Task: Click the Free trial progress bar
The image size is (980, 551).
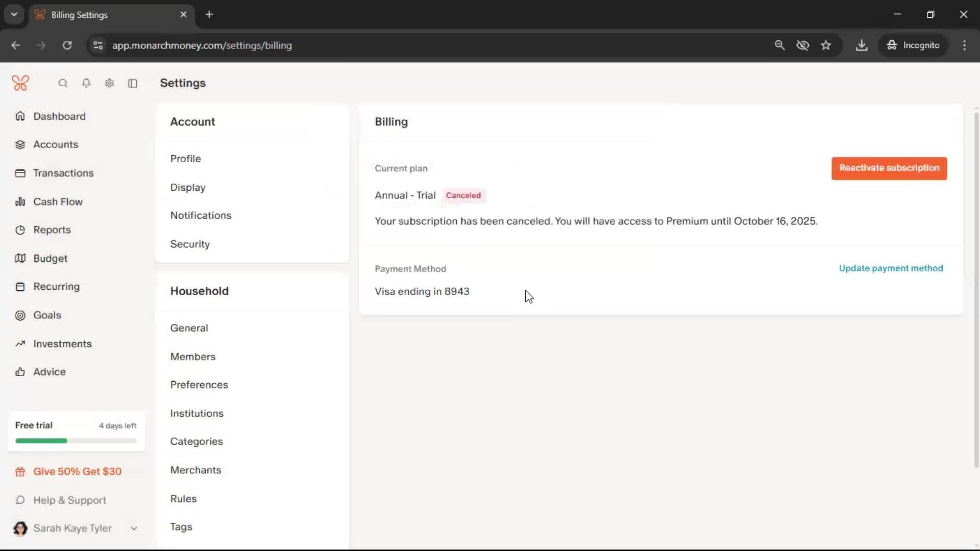Action: 76,441
